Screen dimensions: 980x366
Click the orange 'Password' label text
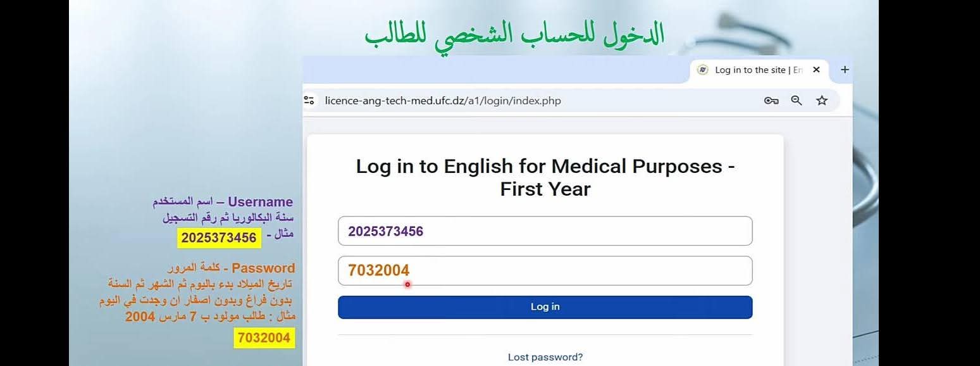click(263, 268)
